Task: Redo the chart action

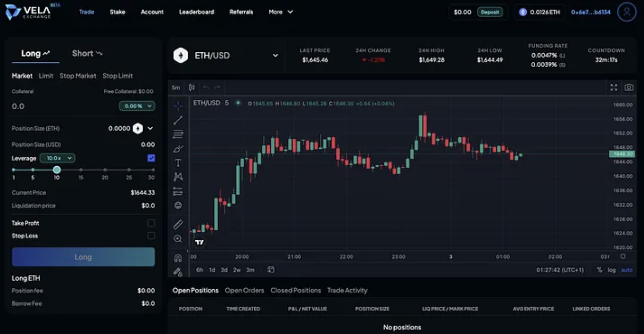Action: coord(217,87)
